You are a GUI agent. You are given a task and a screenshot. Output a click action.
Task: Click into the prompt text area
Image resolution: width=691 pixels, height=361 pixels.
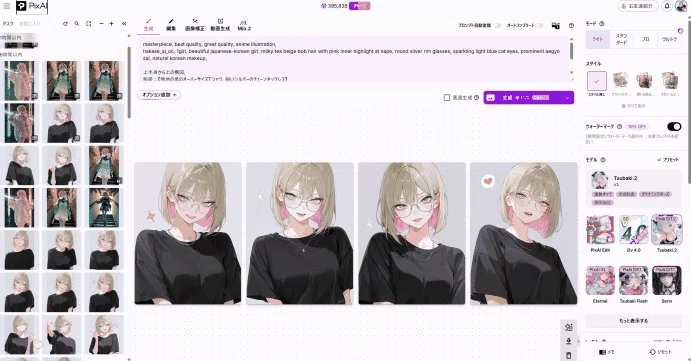coord(353,60)
